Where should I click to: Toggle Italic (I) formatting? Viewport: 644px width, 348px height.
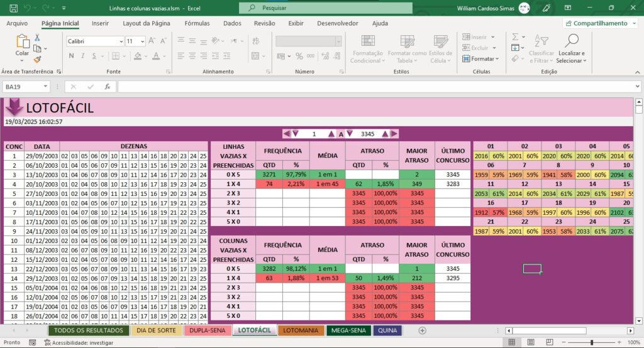[x=82, y=56]
